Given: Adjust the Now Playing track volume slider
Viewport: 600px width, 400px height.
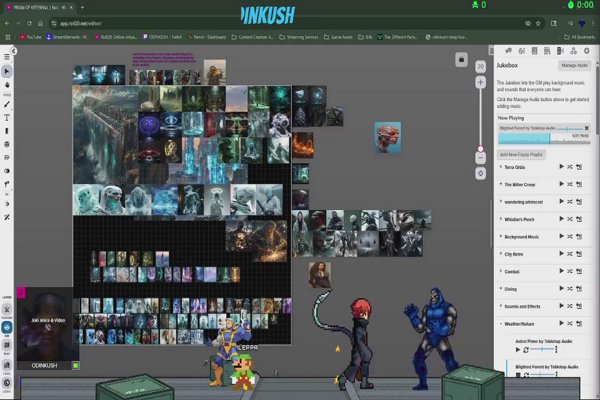Looking at the screenshot, I should coord(569,129).
